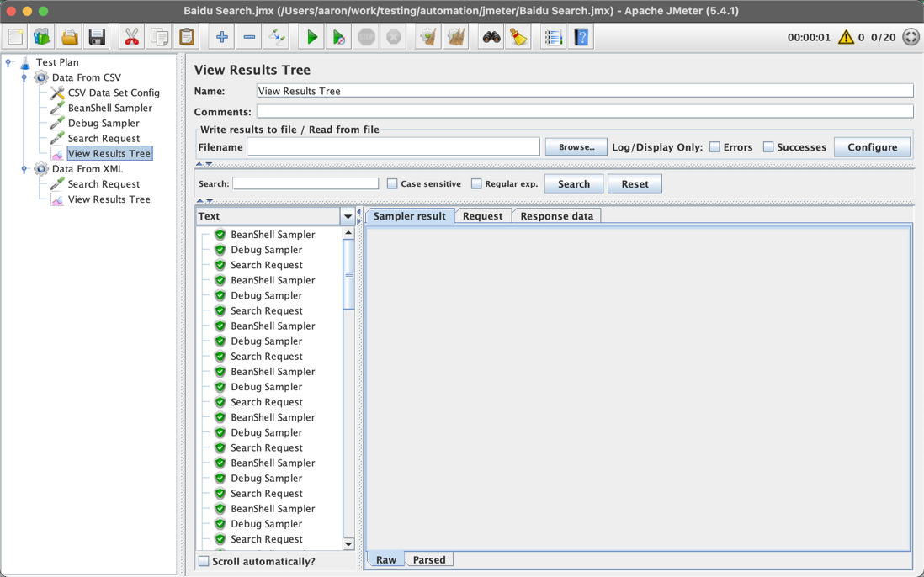Open the Response data tab
Screen dimensions: 924x577
(x=557, y=216)
